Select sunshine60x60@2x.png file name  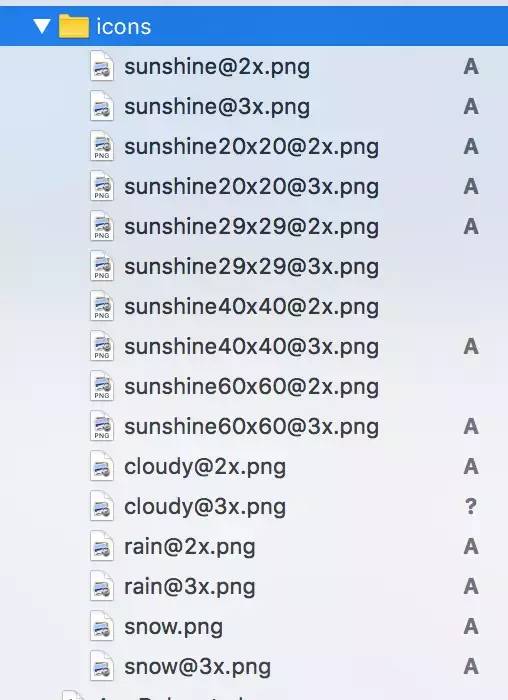tap(252, 388)
